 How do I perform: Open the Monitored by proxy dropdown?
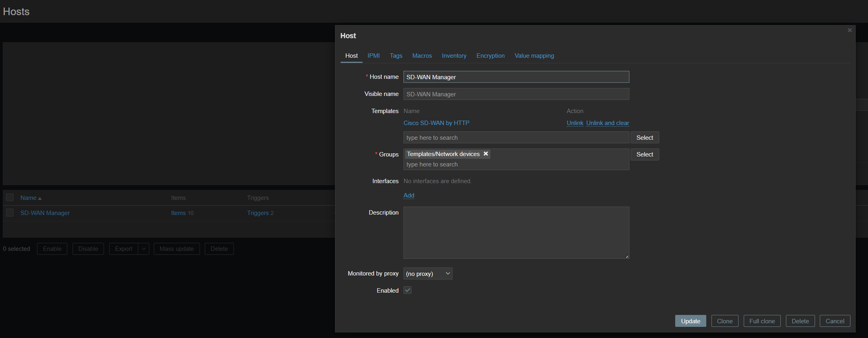tap(427, 274)
